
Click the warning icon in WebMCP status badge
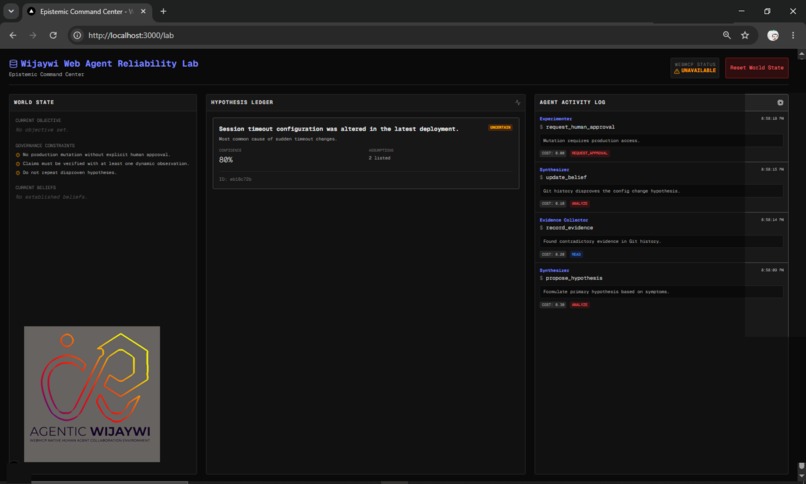point(677,71)
